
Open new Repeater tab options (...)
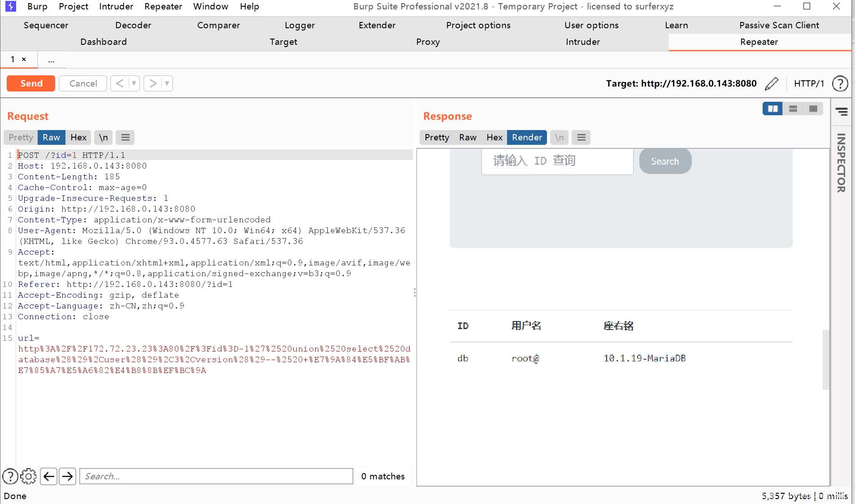pyautogui.click(x=52, y=60)
